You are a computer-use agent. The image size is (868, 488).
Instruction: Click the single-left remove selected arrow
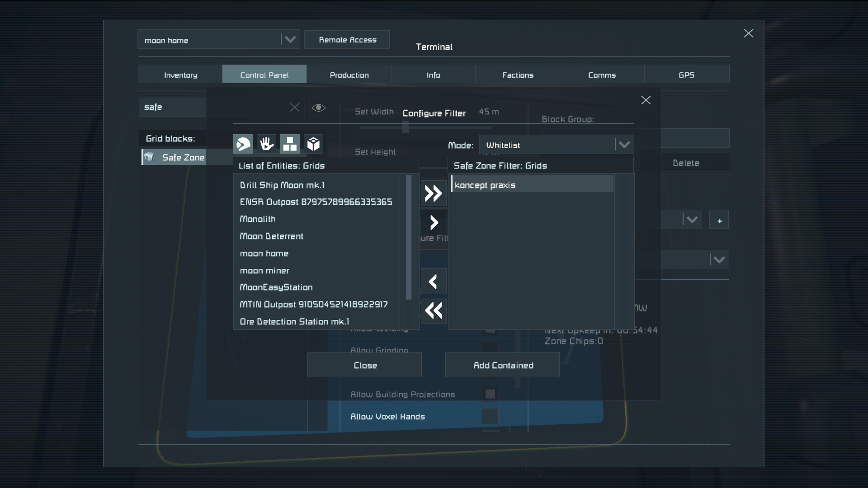(434, 282)
